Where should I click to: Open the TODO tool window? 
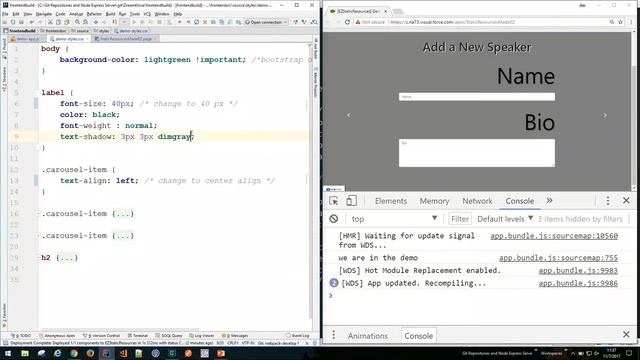click(x=20, y=336)
